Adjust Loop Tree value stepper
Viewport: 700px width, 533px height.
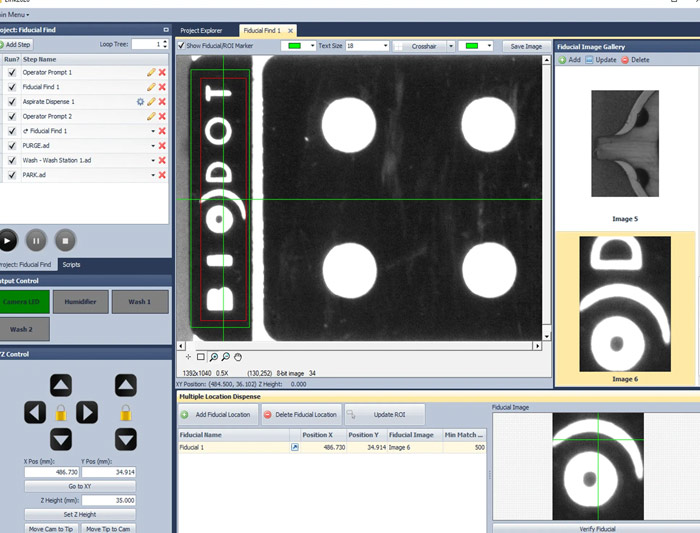[165, 44]
